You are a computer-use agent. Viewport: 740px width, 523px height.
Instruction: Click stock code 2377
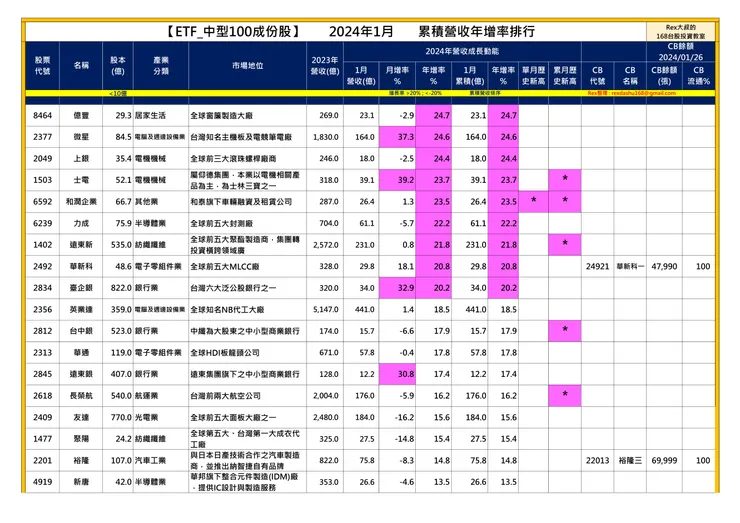tap(42, 137)
